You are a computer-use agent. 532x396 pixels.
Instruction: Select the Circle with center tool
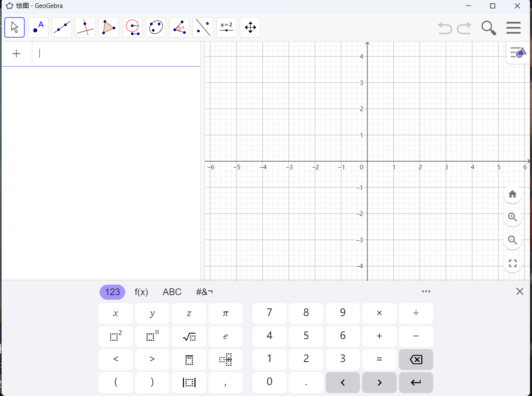click(133, 28)
